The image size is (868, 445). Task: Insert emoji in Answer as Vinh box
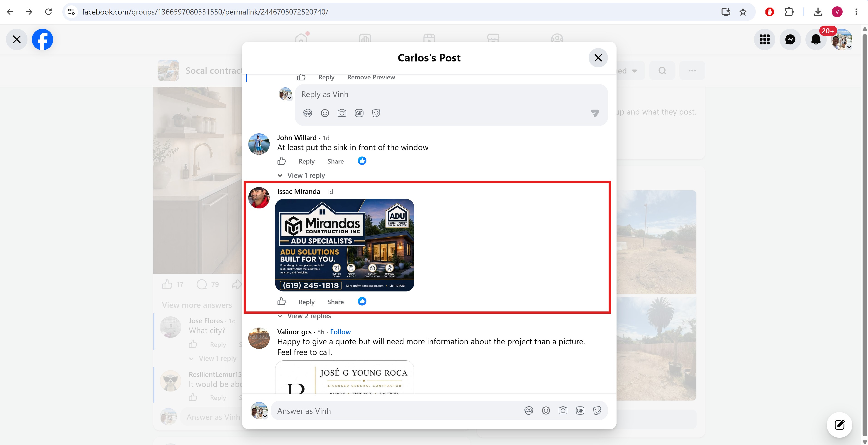tap(546, 411)
